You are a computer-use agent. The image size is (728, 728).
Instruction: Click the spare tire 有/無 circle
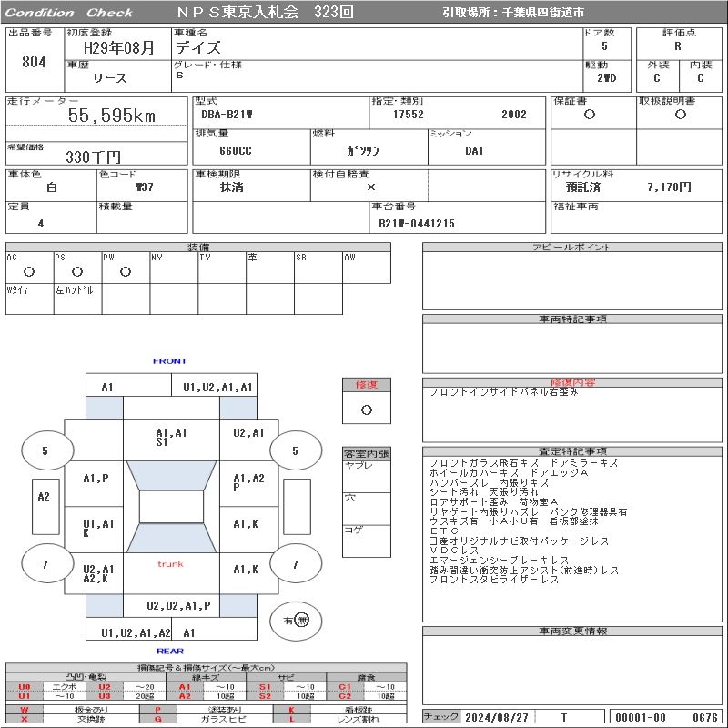(296, 621)
